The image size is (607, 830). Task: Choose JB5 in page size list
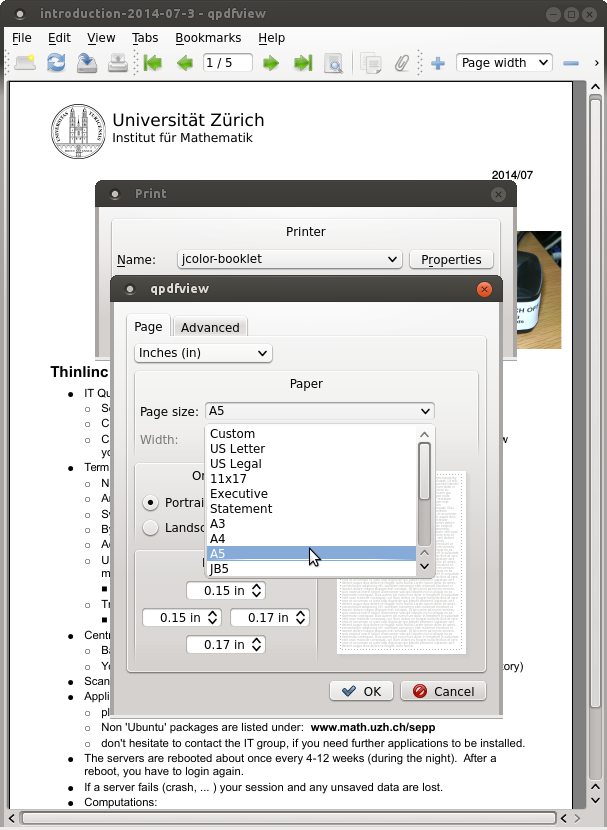311,569
